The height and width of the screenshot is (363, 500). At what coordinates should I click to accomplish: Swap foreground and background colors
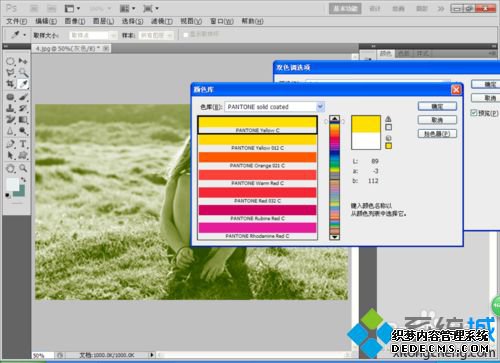point(23,180)
